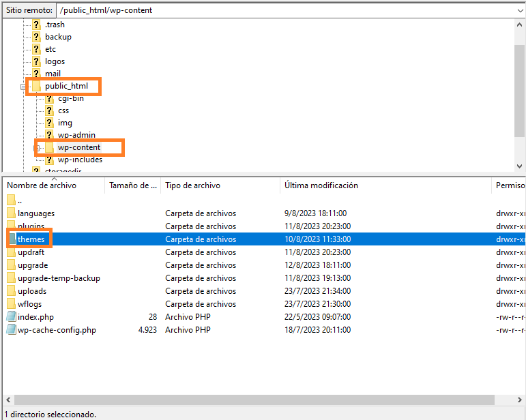526x420 pixels.
Task: Click the unknown-folder icon next to backup
Action: point(37,37)
